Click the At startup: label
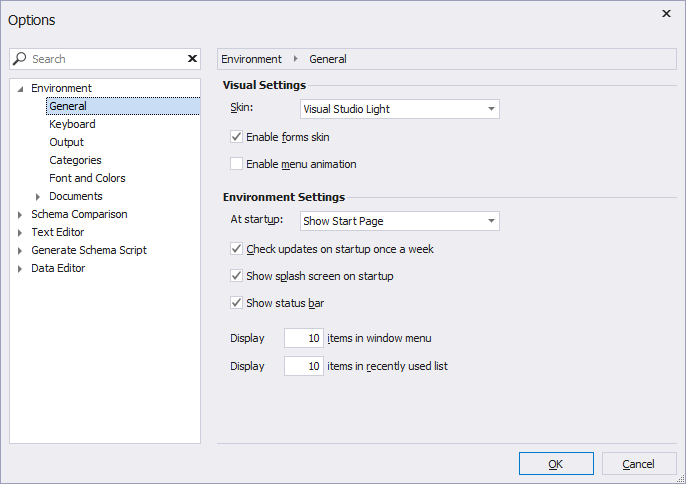The height and width of the screenshot is (484, 686). point(256,219)
